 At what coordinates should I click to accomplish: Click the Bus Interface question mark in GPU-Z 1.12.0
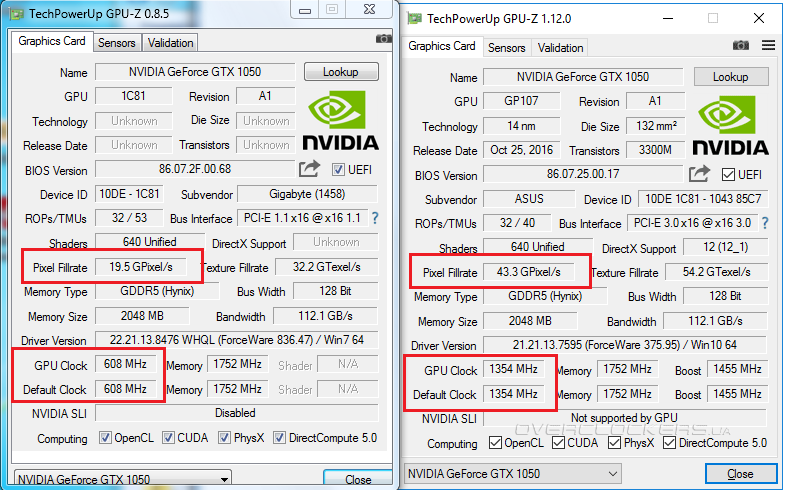tap(765, 223)
